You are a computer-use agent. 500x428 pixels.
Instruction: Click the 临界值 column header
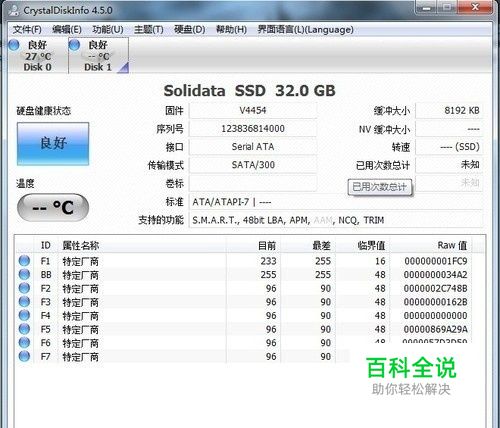coord(363,246)
